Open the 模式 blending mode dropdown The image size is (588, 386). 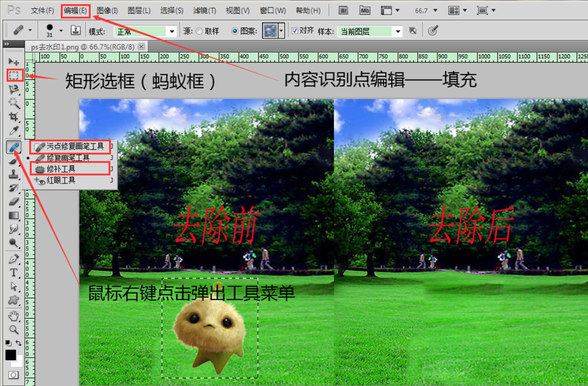pyautogui.click(x=145, y=31)
